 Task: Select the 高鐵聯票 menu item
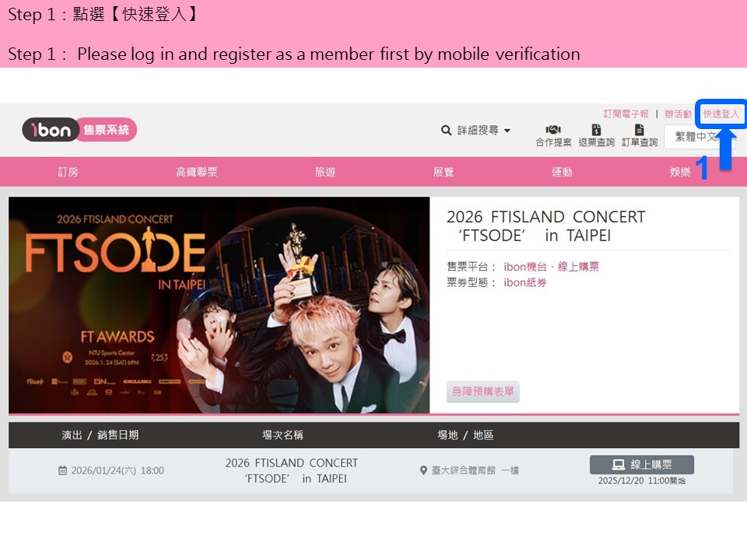(196, 172)
